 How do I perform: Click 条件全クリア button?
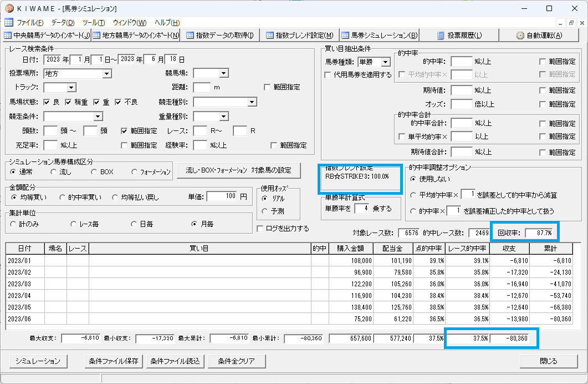coord(236,361)
